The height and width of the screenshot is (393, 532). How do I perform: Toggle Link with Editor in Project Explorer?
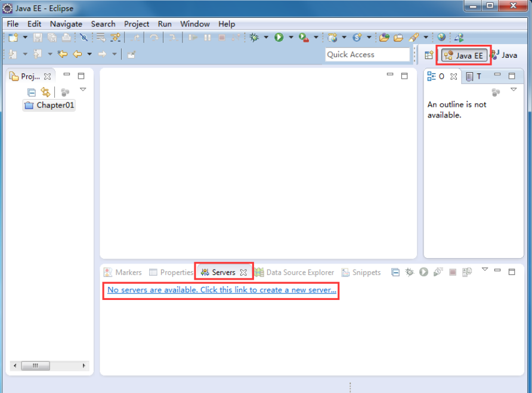[x=45, y=92]
